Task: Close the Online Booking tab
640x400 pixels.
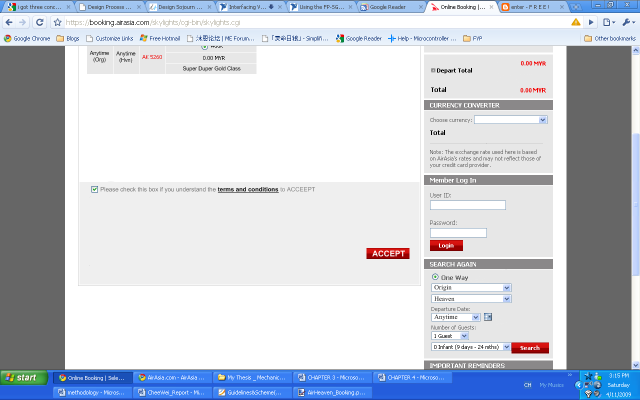Action: (x=491, y=7)
